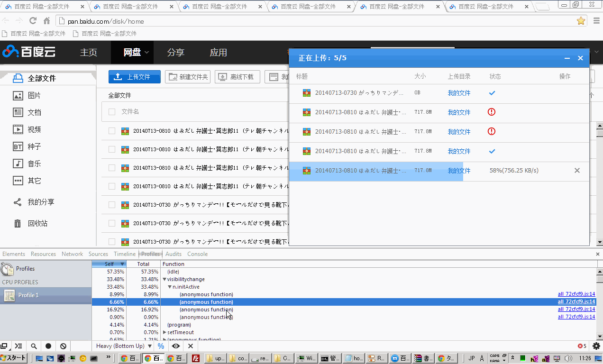Cancel the uploading file at 58%
603x364 pixels.
(577, 171)
